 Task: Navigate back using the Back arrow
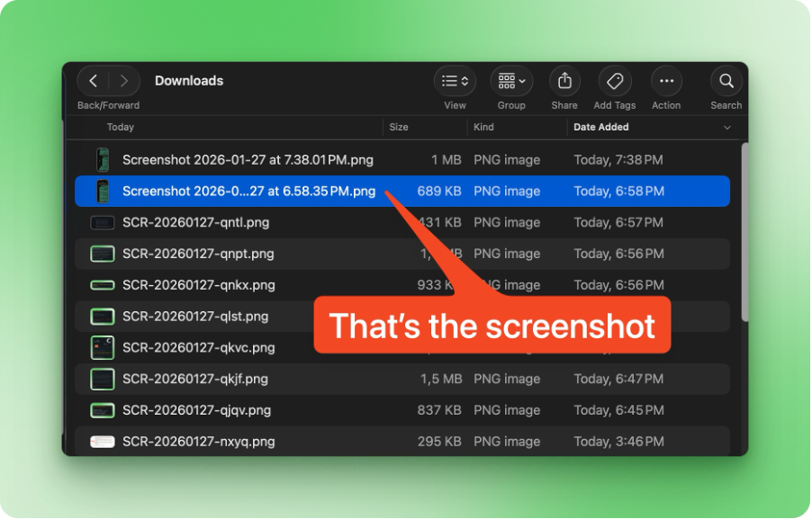point(93,80)
